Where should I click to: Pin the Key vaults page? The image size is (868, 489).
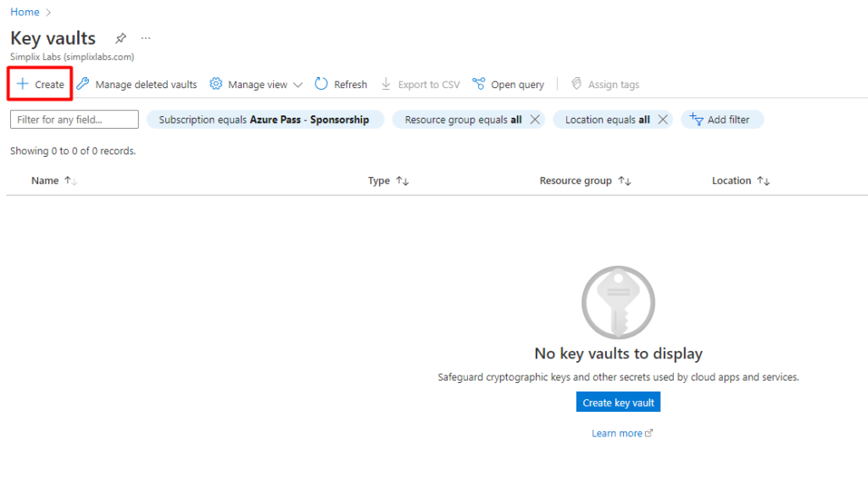(x=120, y=39)
